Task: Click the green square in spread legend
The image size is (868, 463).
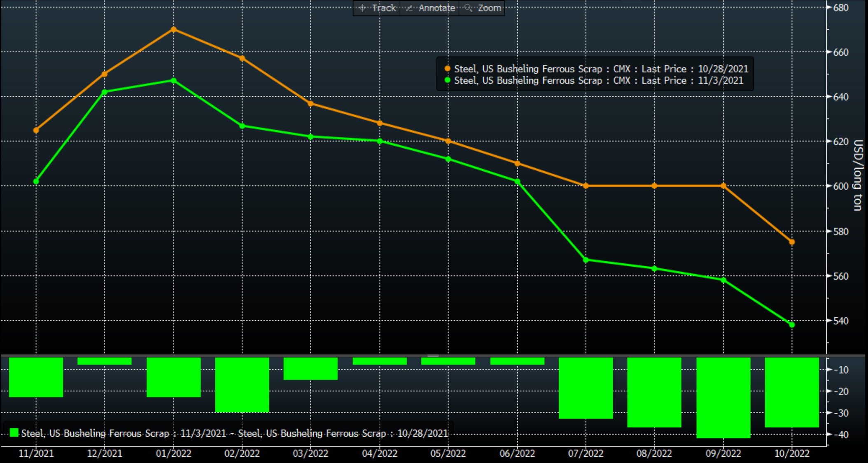Action: pos(14,433)
